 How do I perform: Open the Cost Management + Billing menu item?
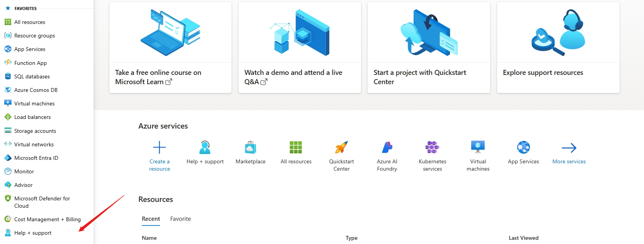pyautogui.click(x=47, y=219)
